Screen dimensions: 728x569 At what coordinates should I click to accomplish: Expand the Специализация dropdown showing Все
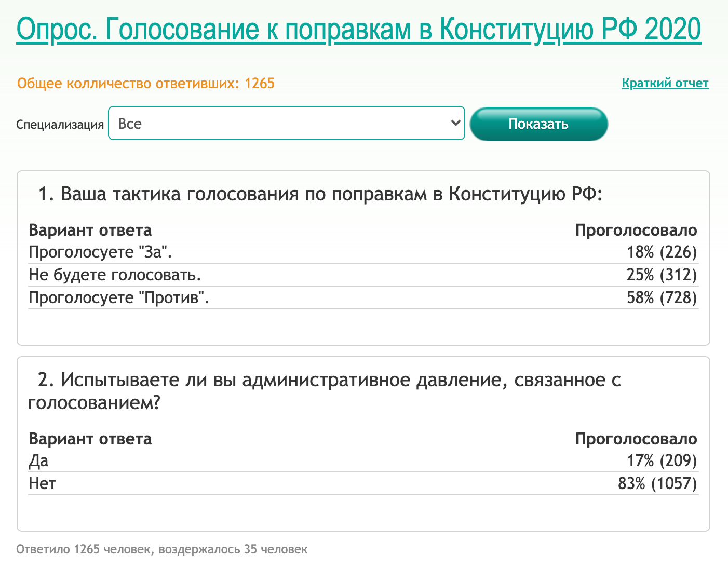287,123
